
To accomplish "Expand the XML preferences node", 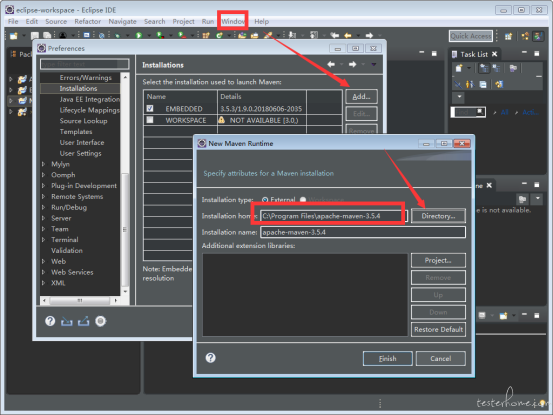I will click(x=44, y=283).
